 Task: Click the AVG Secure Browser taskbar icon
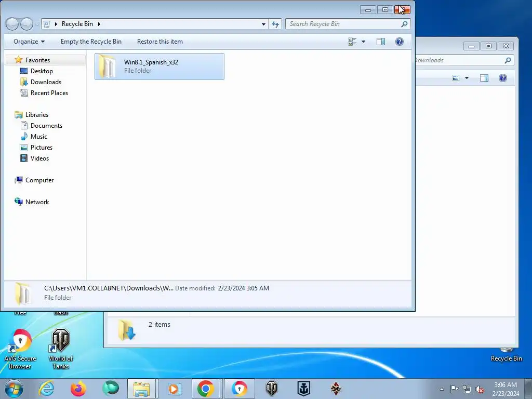[239, 389]
